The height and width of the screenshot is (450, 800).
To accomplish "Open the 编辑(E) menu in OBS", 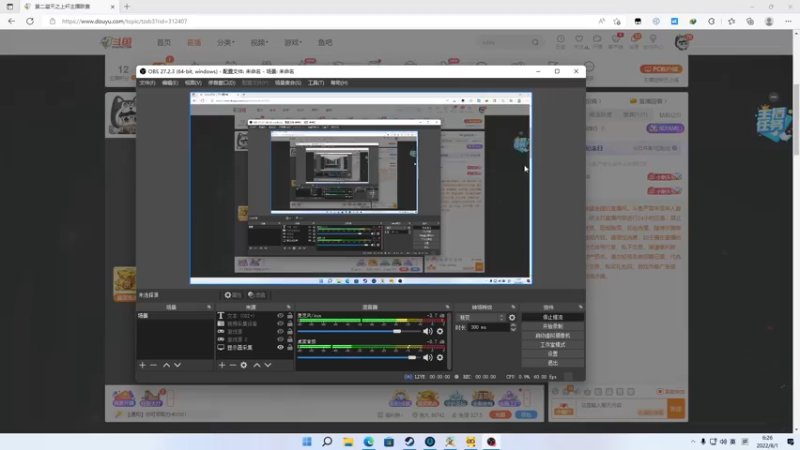I will click(170, 83).
